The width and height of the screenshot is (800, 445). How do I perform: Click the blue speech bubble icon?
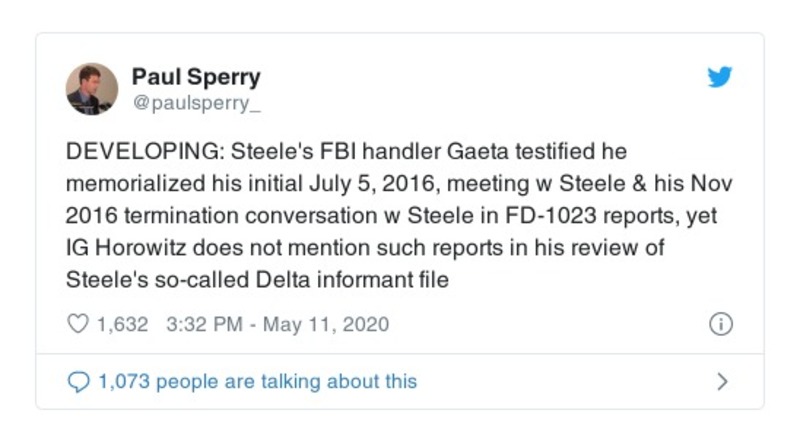[x=77, y=381]
